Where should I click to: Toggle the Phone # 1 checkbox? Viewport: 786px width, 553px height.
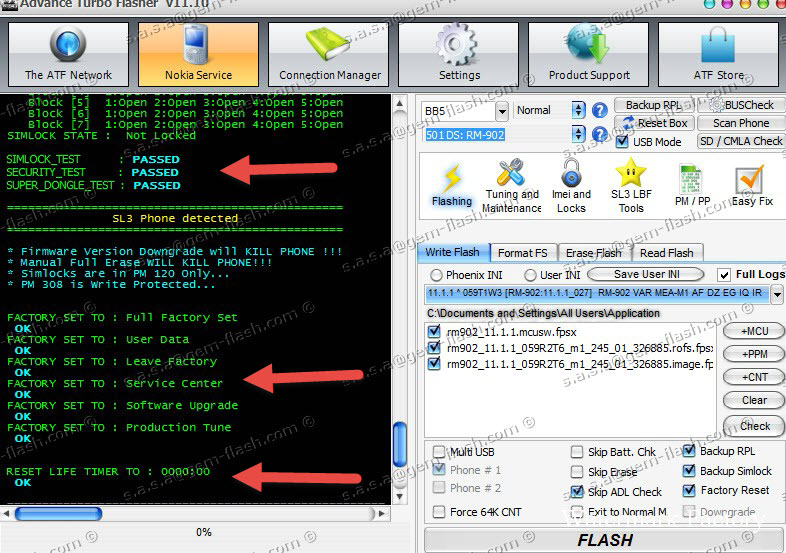click(439, 470)
